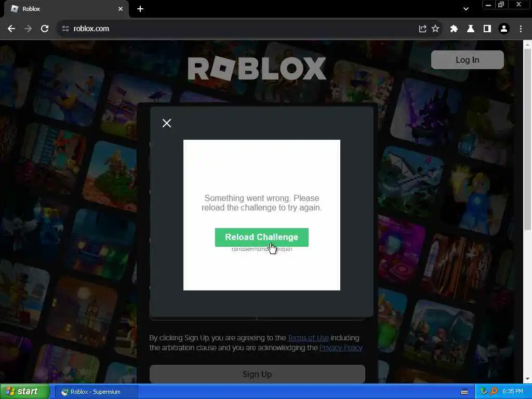532x399 pixels.
Task: Click the site information icon in the address bar
Action: point(65,29)
